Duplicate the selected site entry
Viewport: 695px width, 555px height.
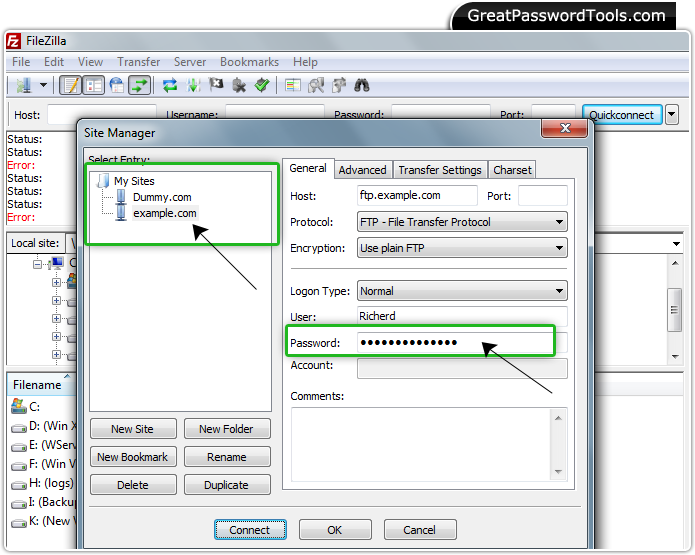[226, 485]
